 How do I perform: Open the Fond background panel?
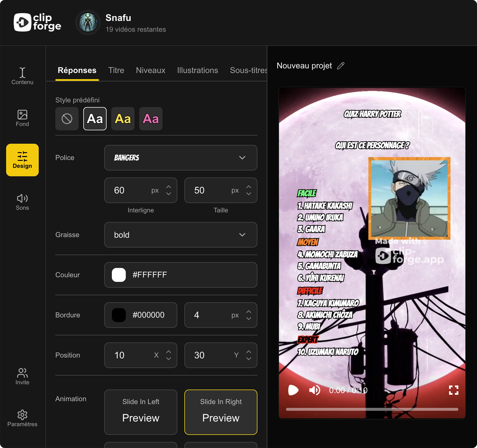click(x=22, y=118)
